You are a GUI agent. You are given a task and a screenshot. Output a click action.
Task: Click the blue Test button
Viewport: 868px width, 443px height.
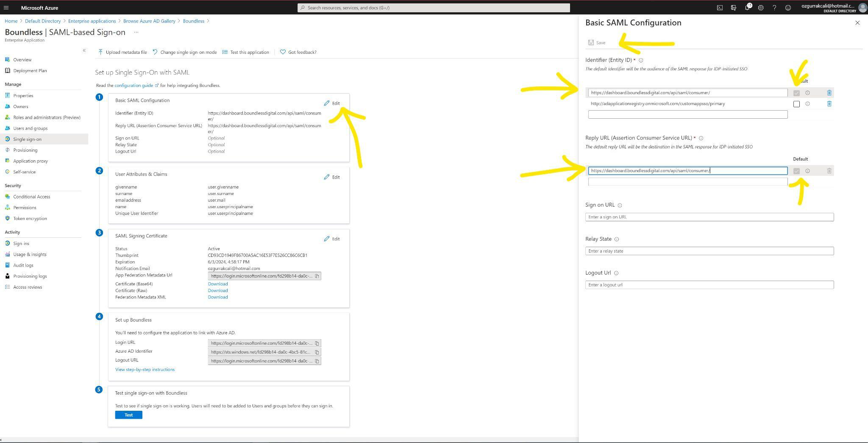128,415
